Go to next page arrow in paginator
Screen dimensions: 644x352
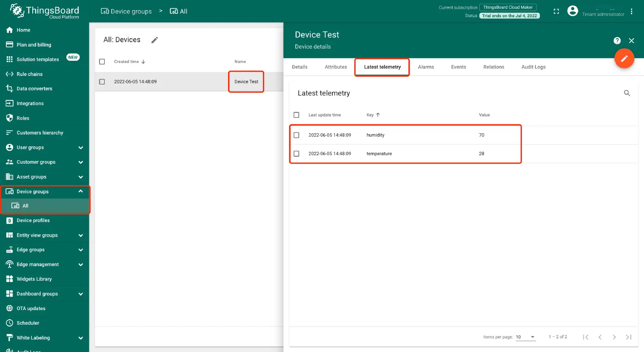[x=614, y=337]
